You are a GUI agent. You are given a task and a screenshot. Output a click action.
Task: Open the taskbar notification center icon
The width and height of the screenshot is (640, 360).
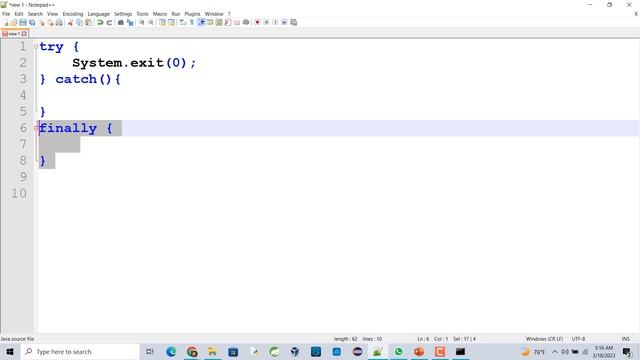click(x=627, y=351)
